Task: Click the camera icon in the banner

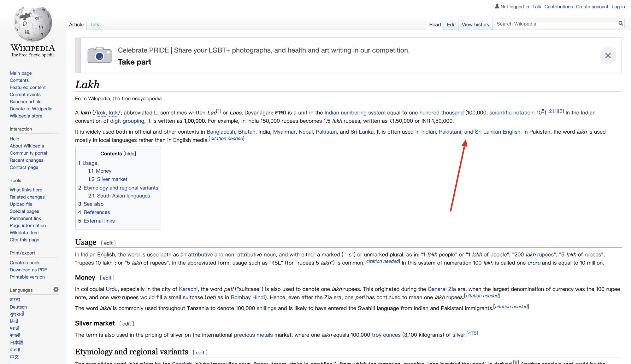Action: [99, 55]
